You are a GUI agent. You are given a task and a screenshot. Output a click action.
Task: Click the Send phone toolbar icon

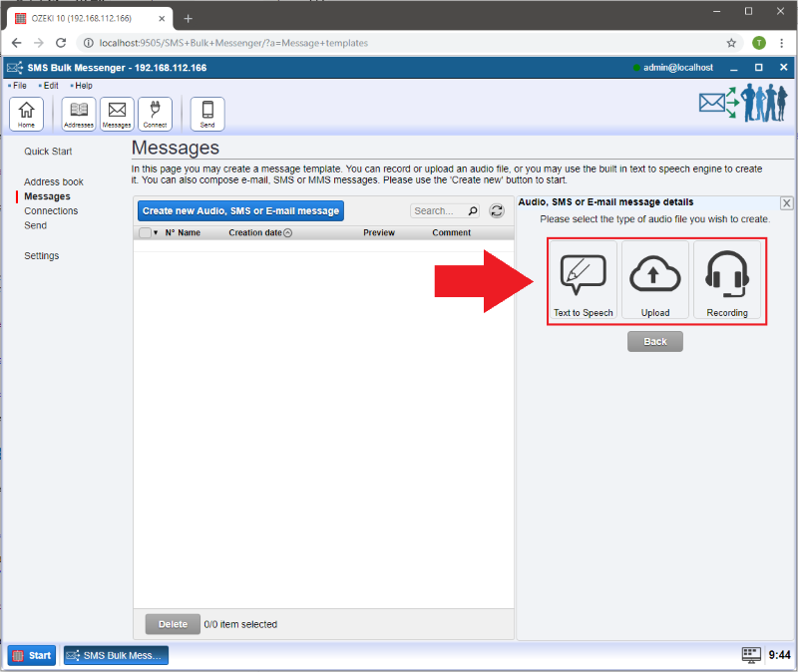pos(207,114)
